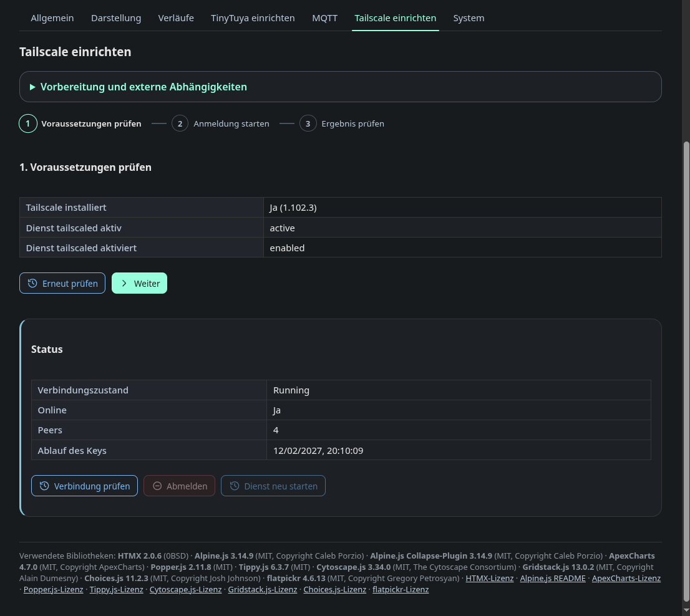
Task: Open the Alpine.js README link
Action: (x=553, y=578)
